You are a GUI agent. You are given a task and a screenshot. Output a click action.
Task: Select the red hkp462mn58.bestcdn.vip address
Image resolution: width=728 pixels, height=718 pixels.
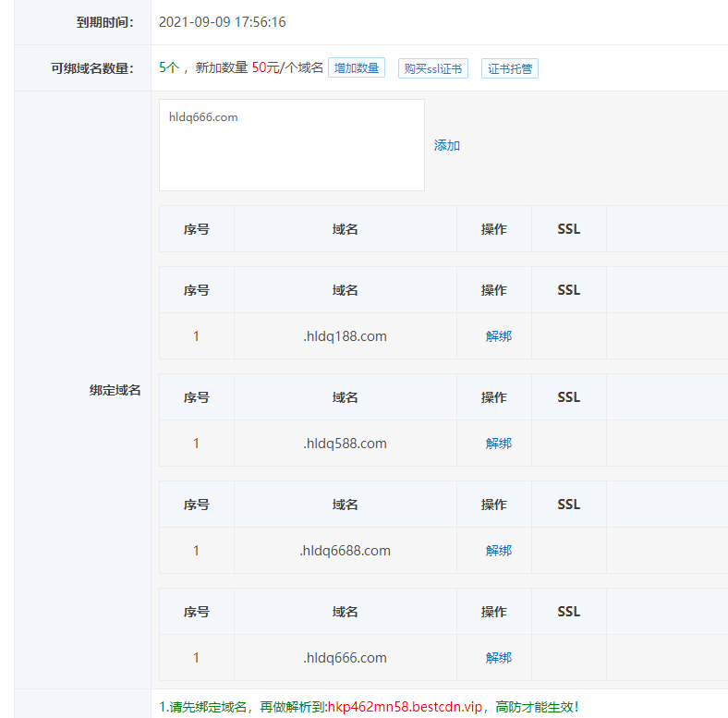[405, 707]
